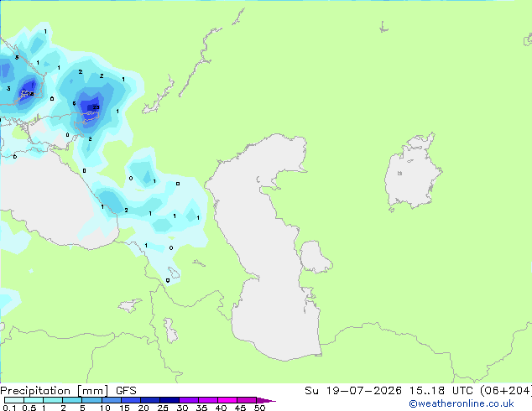The width and height of the screenshot is (532, 411).
Task: Click legend scale label '0.5'
Action: click(29, 408)
